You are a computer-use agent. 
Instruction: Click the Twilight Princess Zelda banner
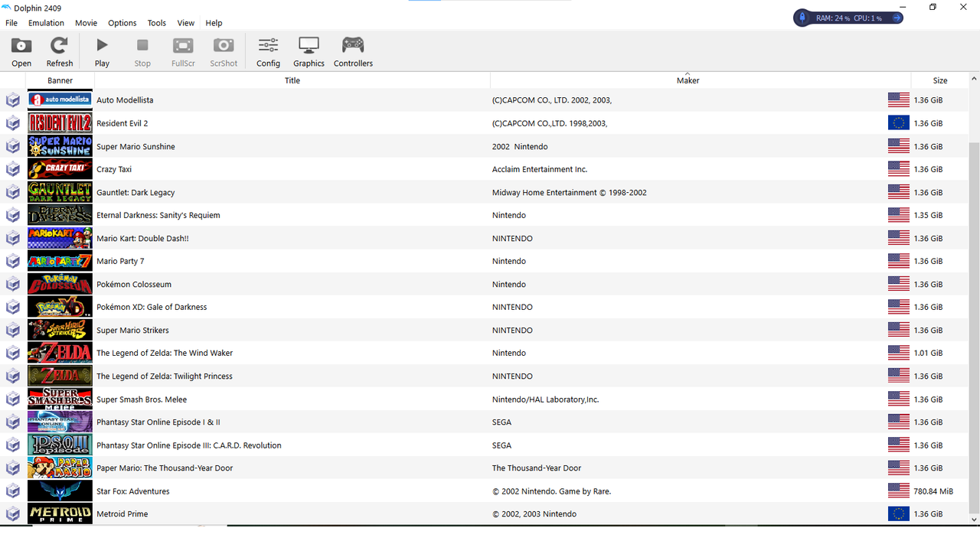point(60,376)
